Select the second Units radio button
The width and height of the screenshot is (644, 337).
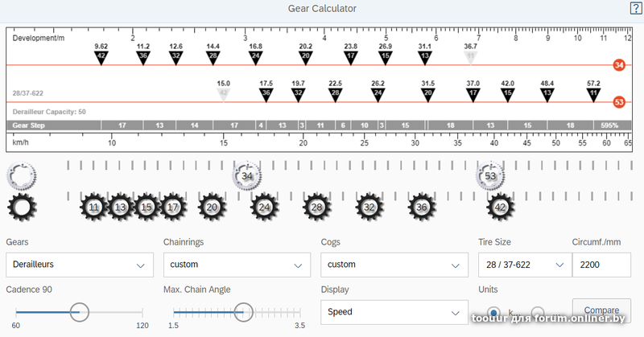point(538,312)
